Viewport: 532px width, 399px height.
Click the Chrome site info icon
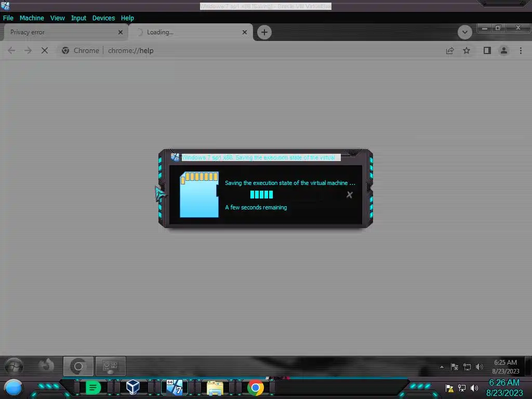[65, 50]
